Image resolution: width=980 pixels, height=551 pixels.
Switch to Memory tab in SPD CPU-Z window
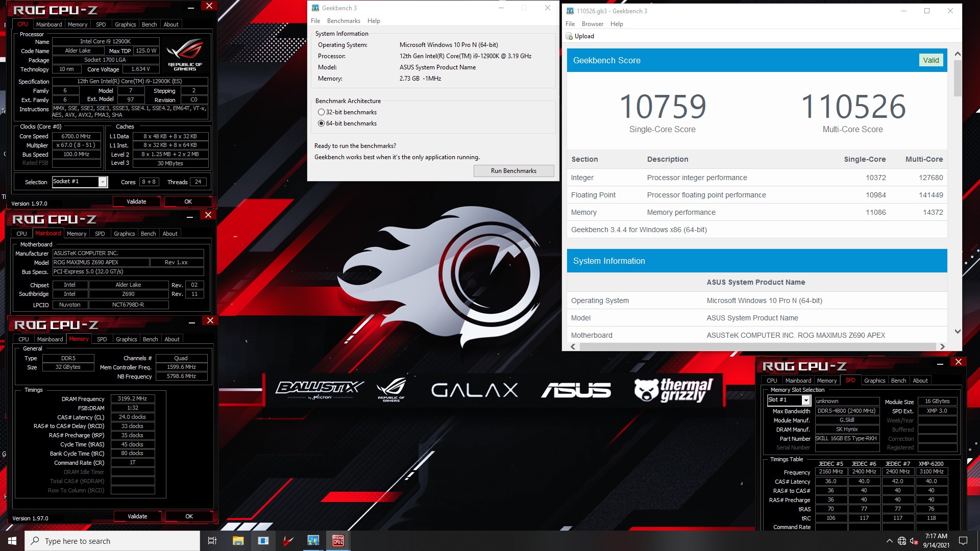(827, 381)
